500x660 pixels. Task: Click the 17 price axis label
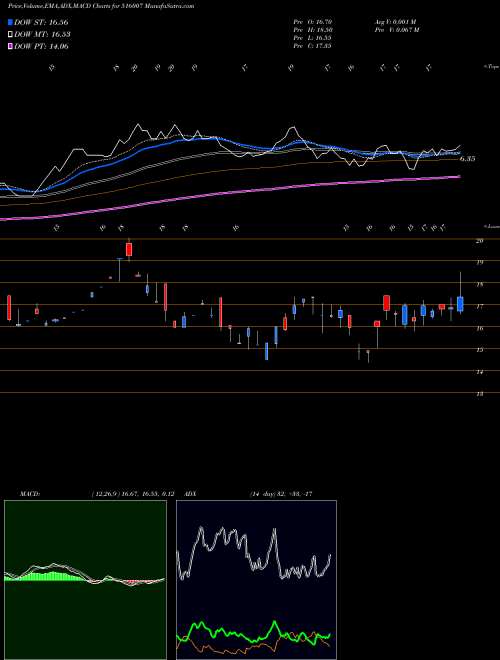pyautogui.click(x=479, y=306)
